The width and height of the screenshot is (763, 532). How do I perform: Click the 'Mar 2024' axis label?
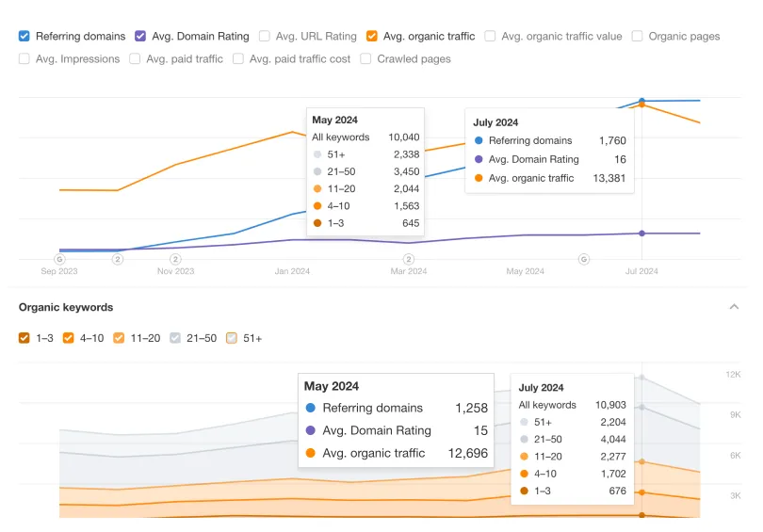click(x=408, y=271)
